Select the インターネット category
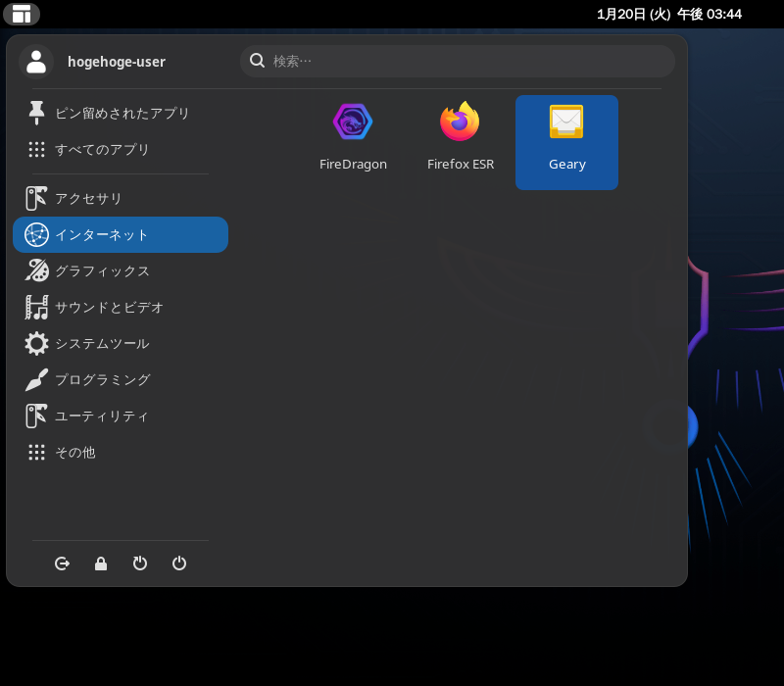This screenshot has width=784, height=686. click(121, 234)
